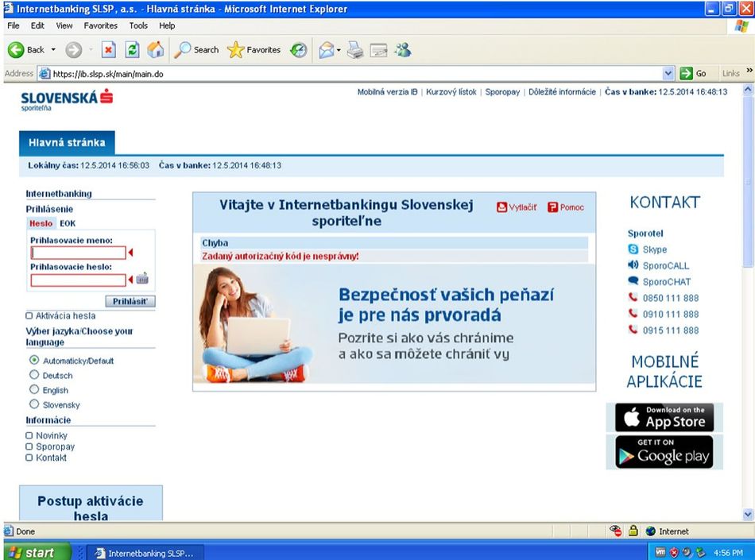Click the Prihlasovacie heslo input field
Image resolution: width=755 pixels, height=560 pixels.
78,280
